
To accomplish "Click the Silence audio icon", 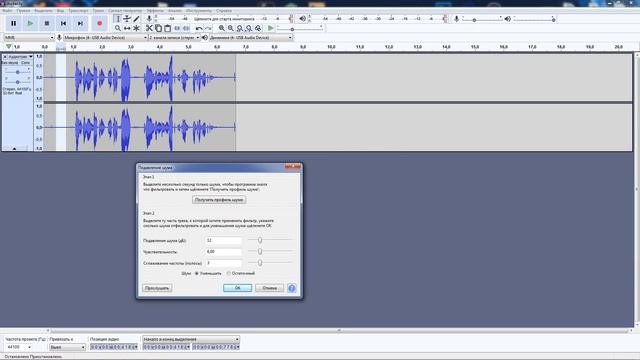I will click(x=186, y=28).
